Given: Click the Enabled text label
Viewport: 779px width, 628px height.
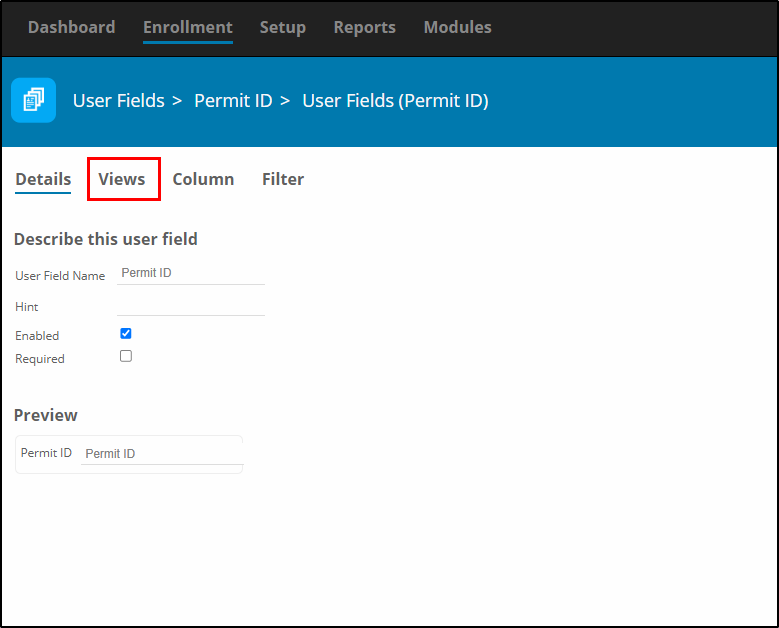Looking at the screenshot, I should [37, 336].
